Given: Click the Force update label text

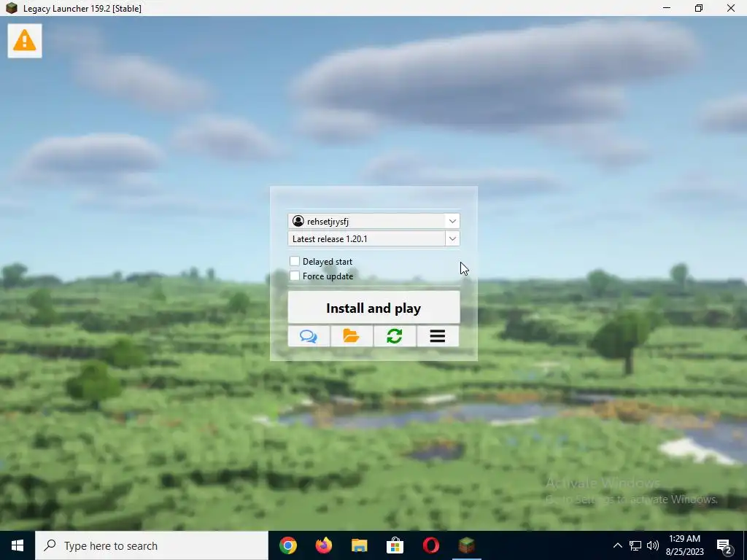Looking at the screenshot, I should (x=328, y=276).
